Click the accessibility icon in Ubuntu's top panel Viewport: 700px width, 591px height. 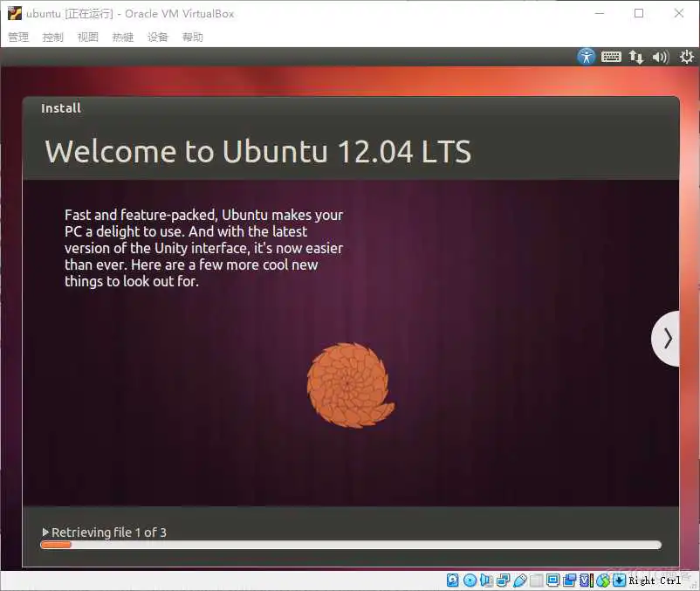(586, 57)
